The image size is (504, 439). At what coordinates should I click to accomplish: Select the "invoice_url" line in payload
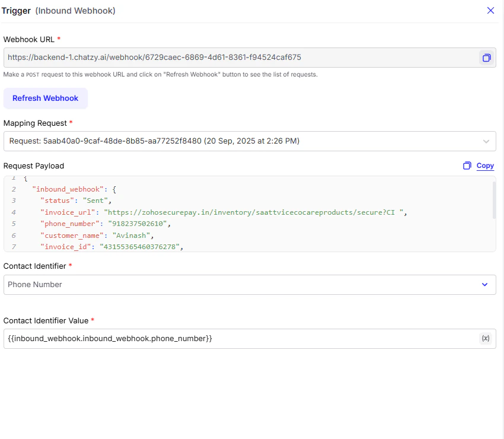pos(224,212)
